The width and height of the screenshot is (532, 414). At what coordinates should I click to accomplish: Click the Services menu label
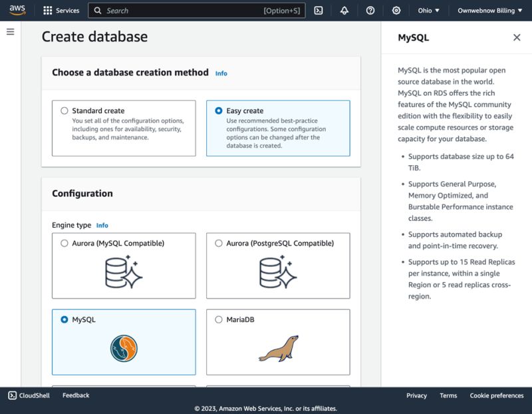tap(68, 11)
